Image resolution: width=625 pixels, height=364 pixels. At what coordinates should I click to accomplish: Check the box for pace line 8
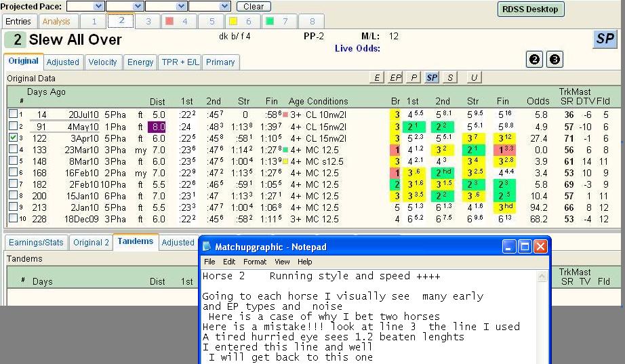(13, 195)
